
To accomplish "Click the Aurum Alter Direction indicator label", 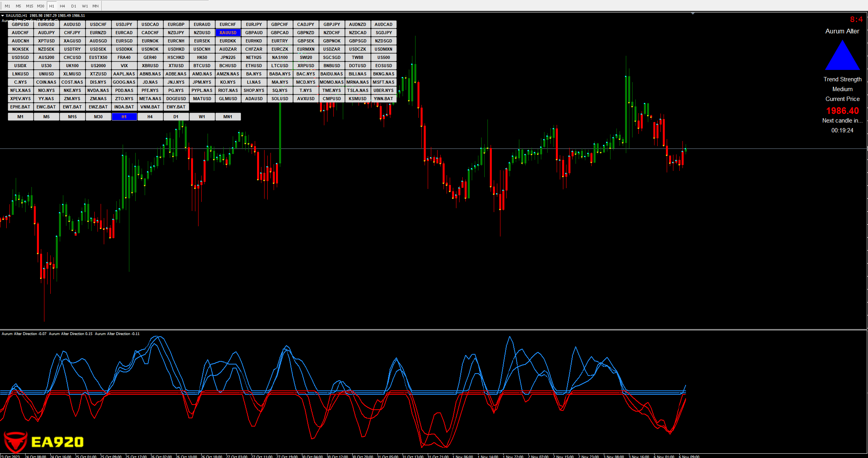I will (24, 334).
